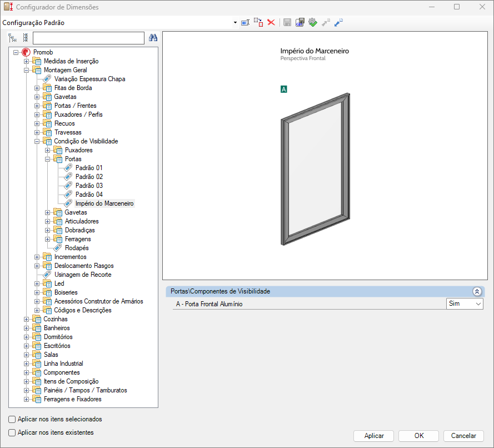Image resolution: width=494 pixels, height=448 pixels.
Task: Expand the Dormitórios node
Action: [x=27, y=337]
